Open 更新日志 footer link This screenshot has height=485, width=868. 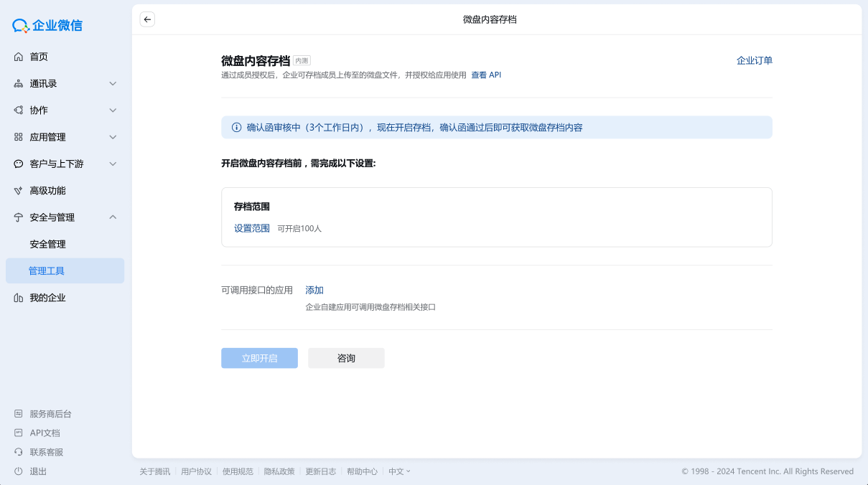click(x=320, y=471)
